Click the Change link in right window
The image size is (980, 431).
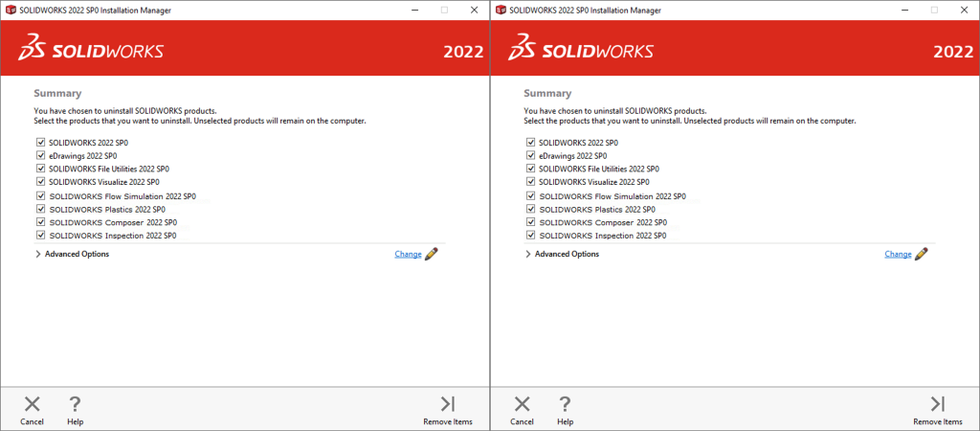(898, 254)
